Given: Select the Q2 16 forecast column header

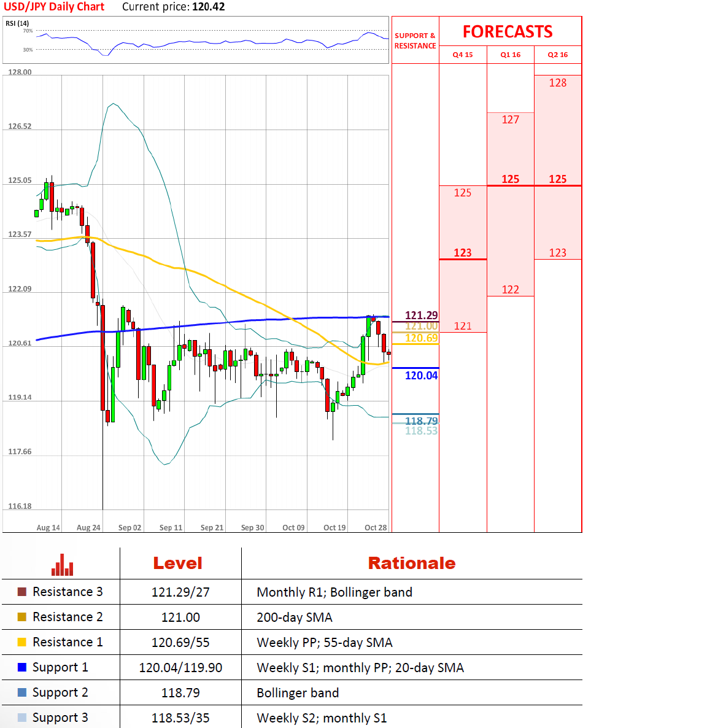Looking at the screenshot, I should (x=557, y=55).
